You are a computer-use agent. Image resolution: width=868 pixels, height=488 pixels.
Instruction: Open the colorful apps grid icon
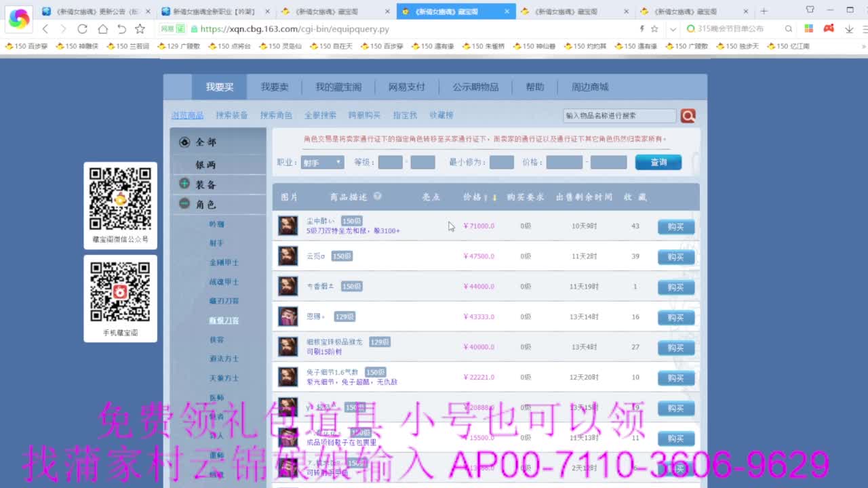click(808, 29)
